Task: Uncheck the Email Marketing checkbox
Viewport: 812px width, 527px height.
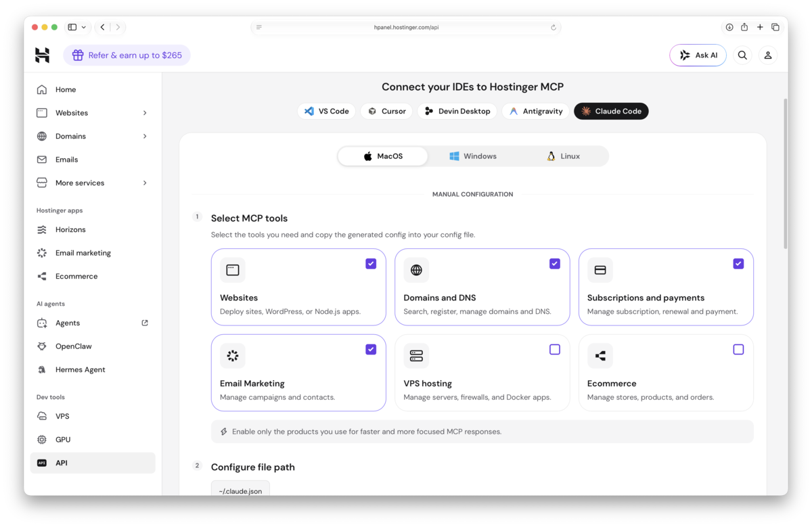Action: (x=371, y=350)
